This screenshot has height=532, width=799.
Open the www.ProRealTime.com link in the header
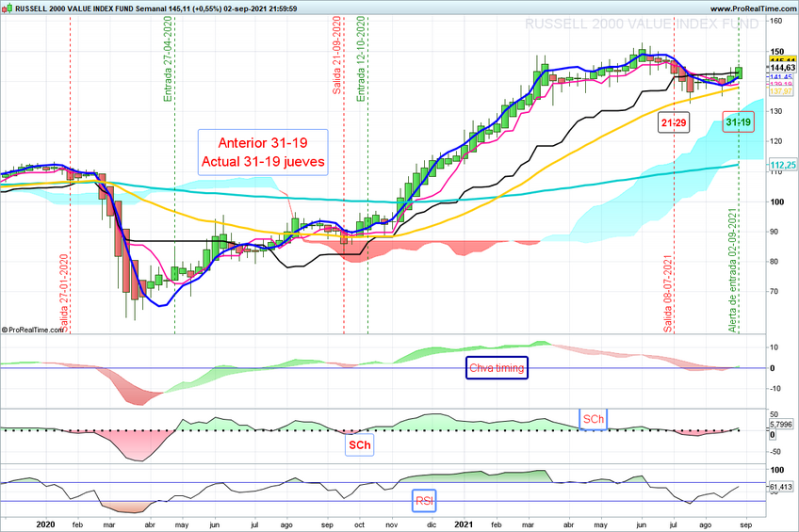click(752, 8)
